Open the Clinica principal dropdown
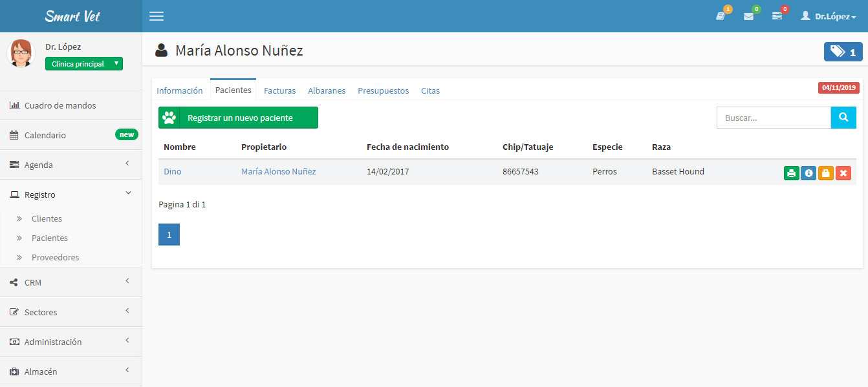The image size is (868, 387). tap(83, 64)
